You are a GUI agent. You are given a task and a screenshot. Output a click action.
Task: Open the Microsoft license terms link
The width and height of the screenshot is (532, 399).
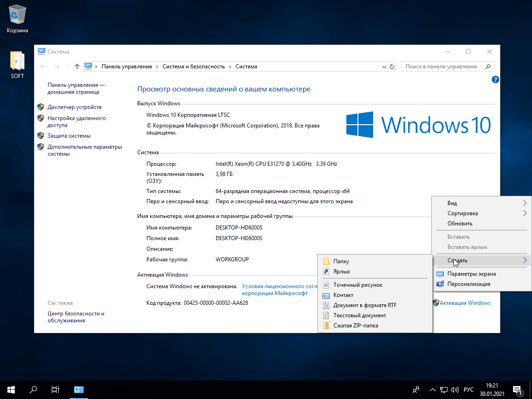pos(279,290)
